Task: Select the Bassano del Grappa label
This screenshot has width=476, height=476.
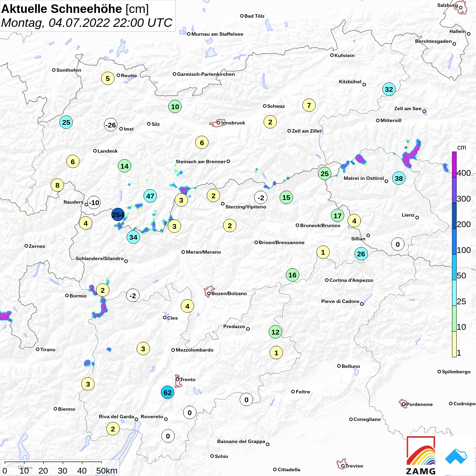Action: coord(241,441)
